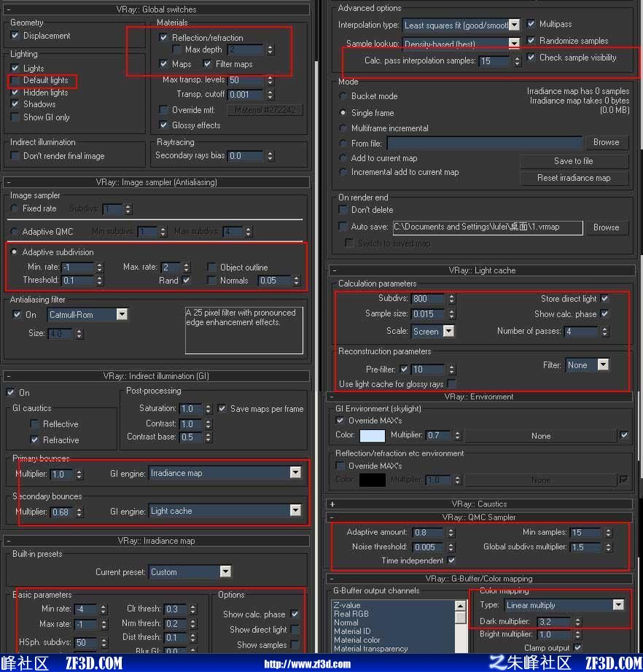The width and height of the screenshot is (643, 672).
Task: Click the Reflection/refraction environment black color swatch
Action: point(372,480)
